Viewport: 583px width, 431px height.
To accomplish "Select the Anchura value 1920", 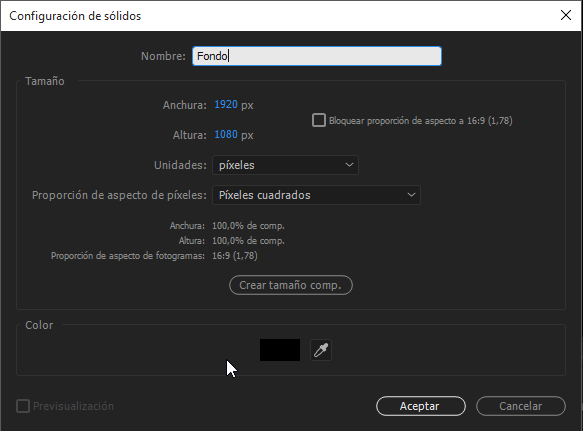I will click(226, 104).
